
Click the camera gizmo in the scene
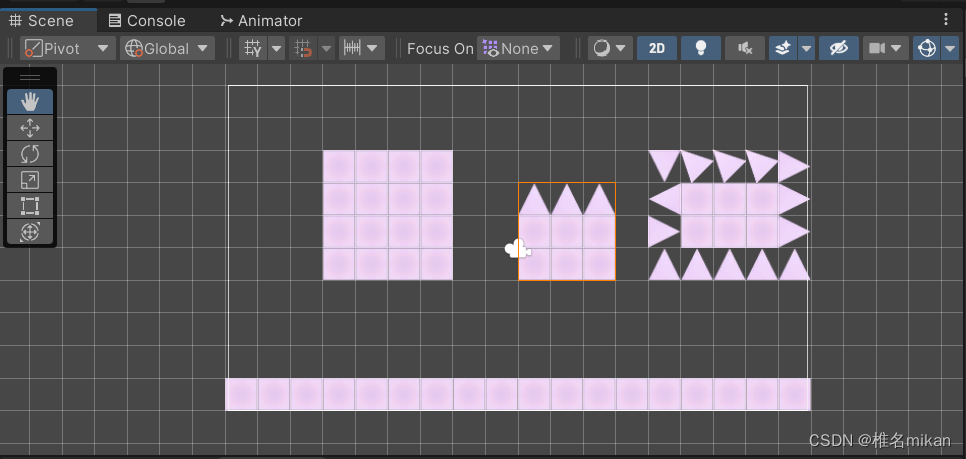(518, 249)
